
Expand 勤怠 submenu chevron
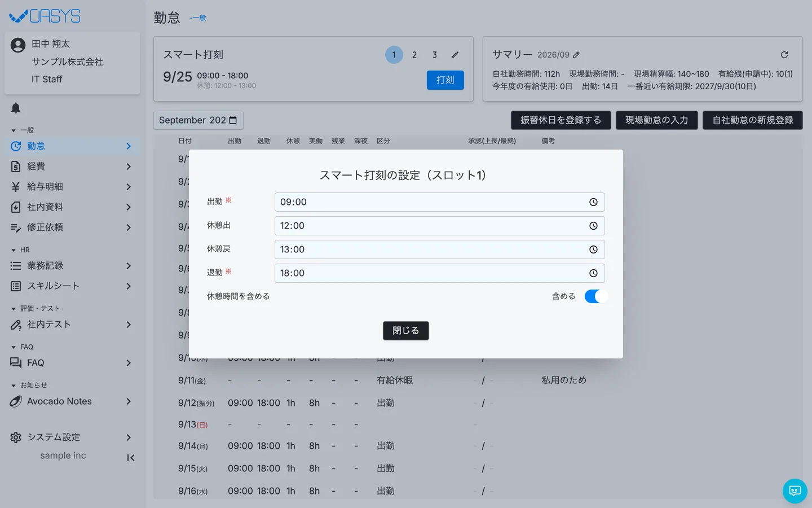(129, 146)
